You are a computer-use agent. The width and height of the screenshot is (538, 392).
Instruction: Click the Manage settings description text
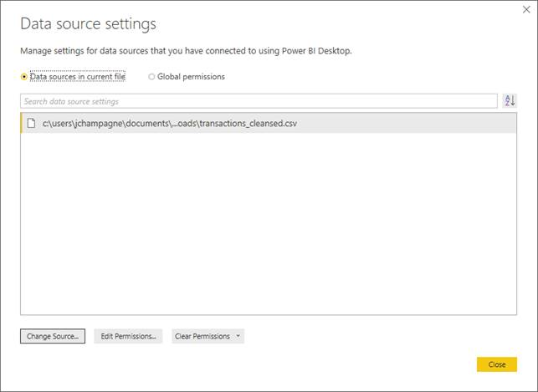click(186, 51)
